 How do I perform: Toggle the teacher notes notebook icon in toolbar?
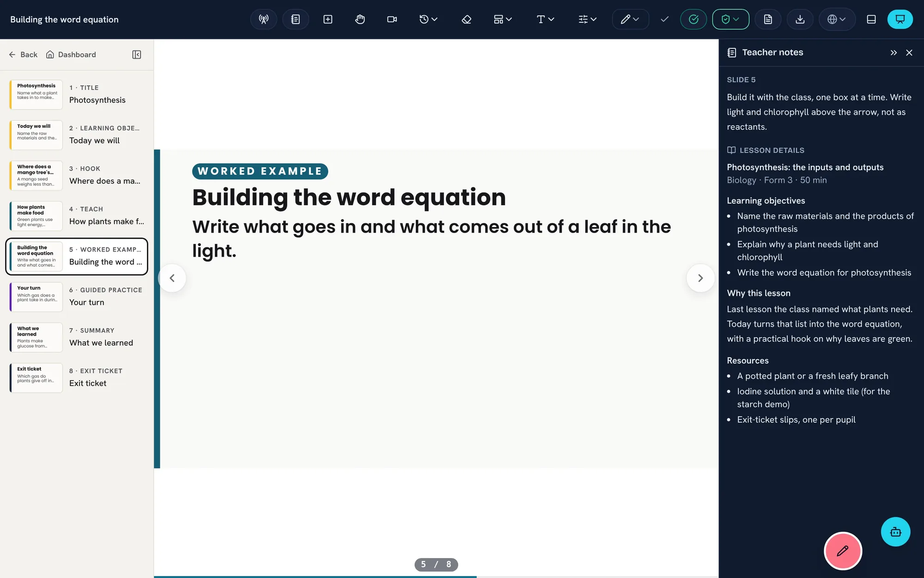(296, 19)
